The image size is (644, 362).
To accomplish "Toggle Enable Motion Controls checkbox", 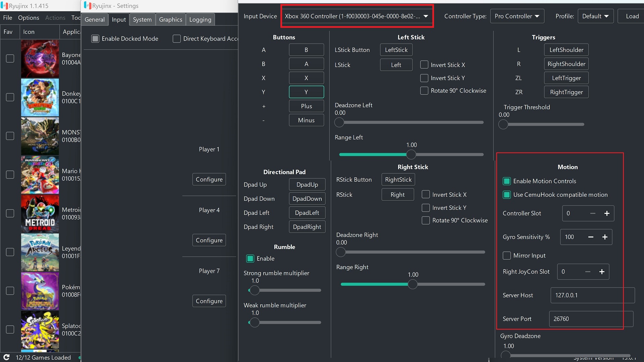I will (x=506, y=181).
